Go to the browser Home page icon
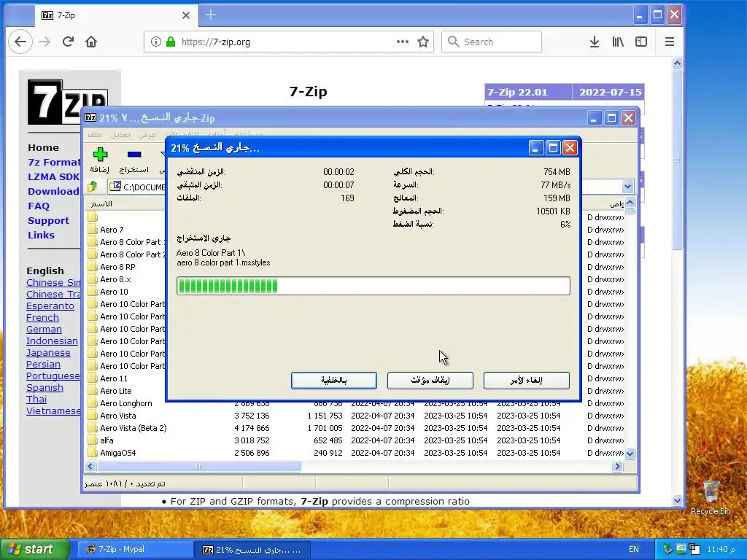Viewport: 747px width, 560px height. coord(91,42)
